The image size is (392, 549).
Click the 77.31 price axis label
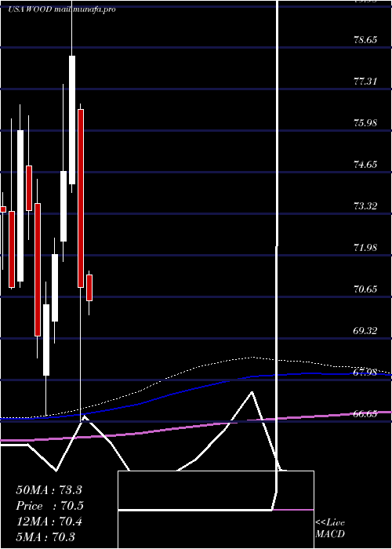[x=365, y=82]
